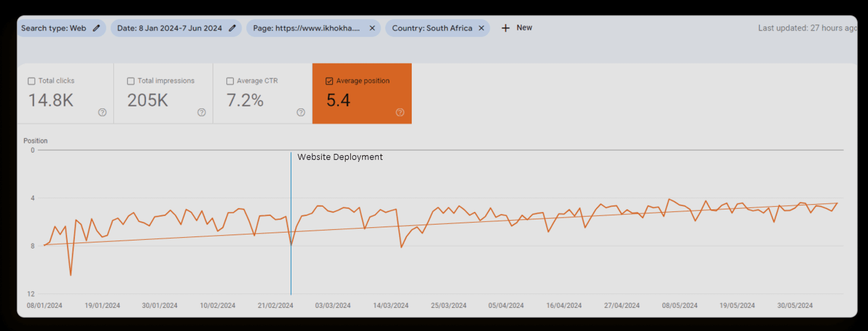Open help icon for Total impressions
The image size is (868, 331).
coord(202,112)
